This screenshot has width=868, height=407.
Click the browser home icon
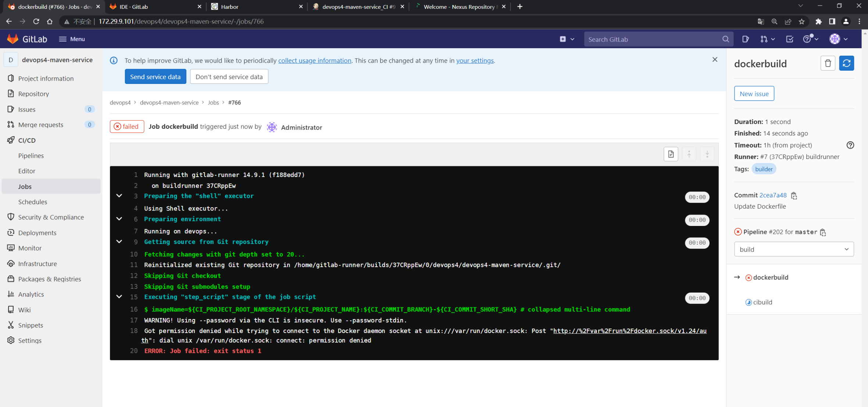(x=50, y=21)
